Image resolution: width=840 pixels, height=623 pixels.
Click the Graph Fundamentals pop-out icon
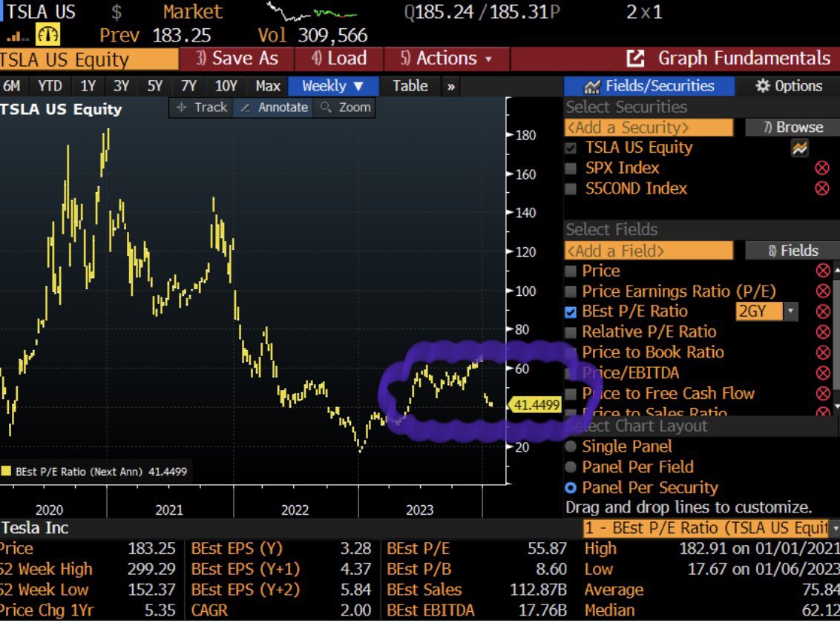click(x=635, y=59)
